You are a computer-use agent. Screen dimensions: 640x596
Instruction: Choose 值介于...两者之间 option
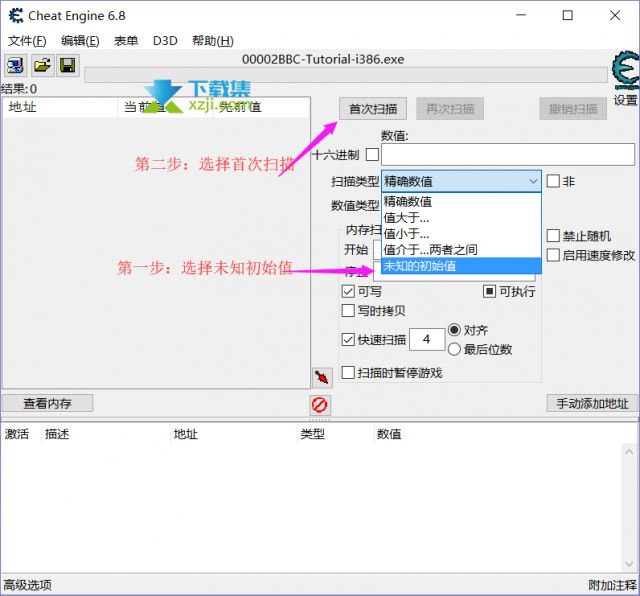point(461,249)
